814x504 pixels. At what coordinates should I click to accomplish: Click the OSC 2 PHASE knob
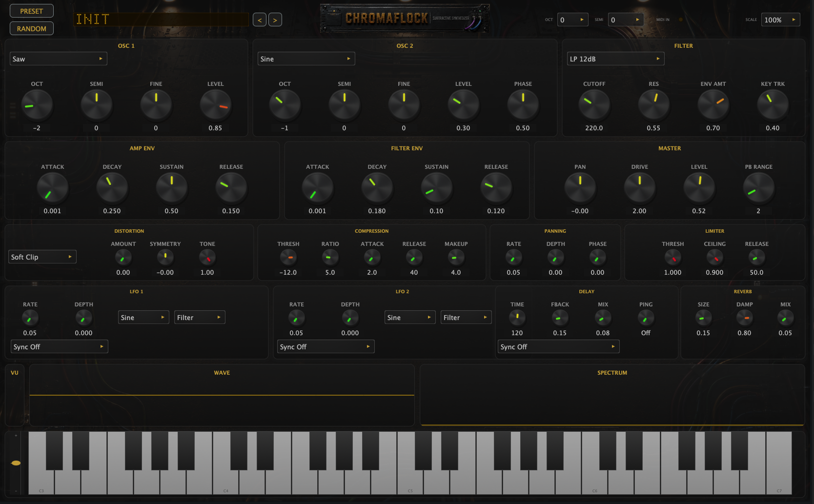(x=523, y=105)
